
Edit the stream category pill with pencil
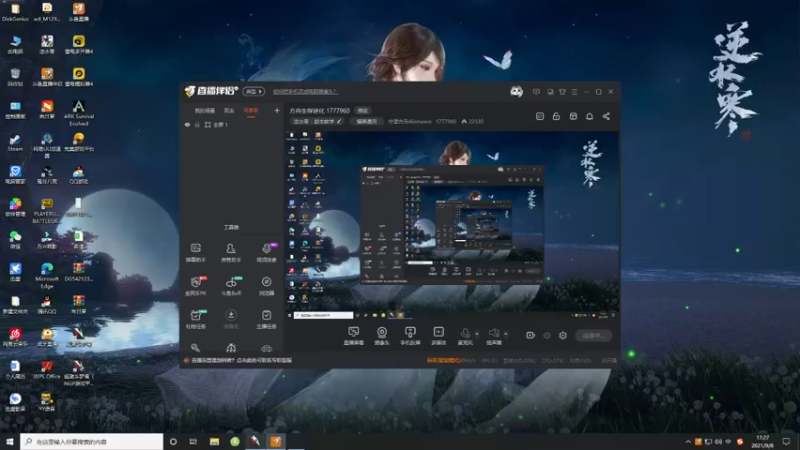pyautogui.click(x=317, y=121)
